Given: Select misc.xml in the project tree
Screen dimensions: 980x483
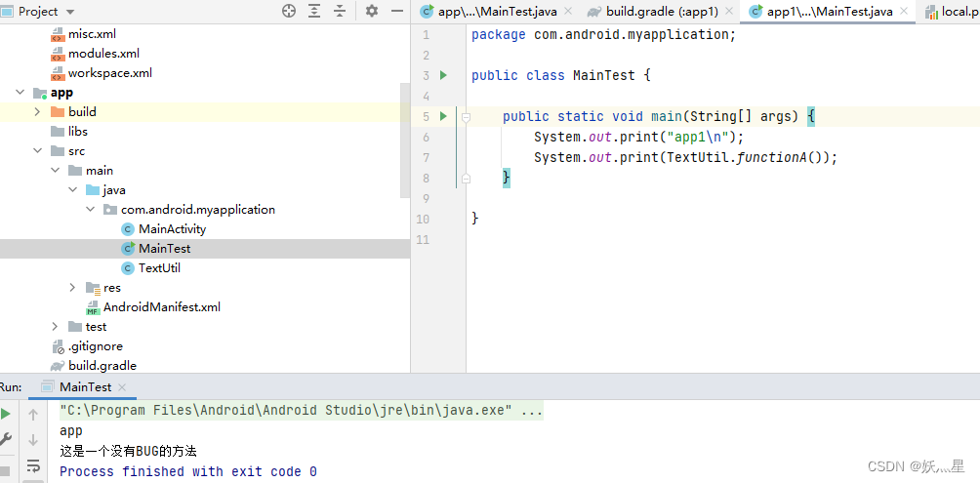Looking at the screenshot, I should [92, 34].
